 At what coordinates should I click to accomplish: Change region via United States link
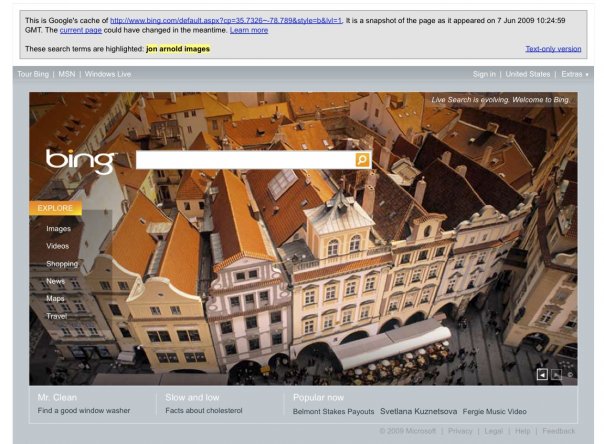point(528,74)
